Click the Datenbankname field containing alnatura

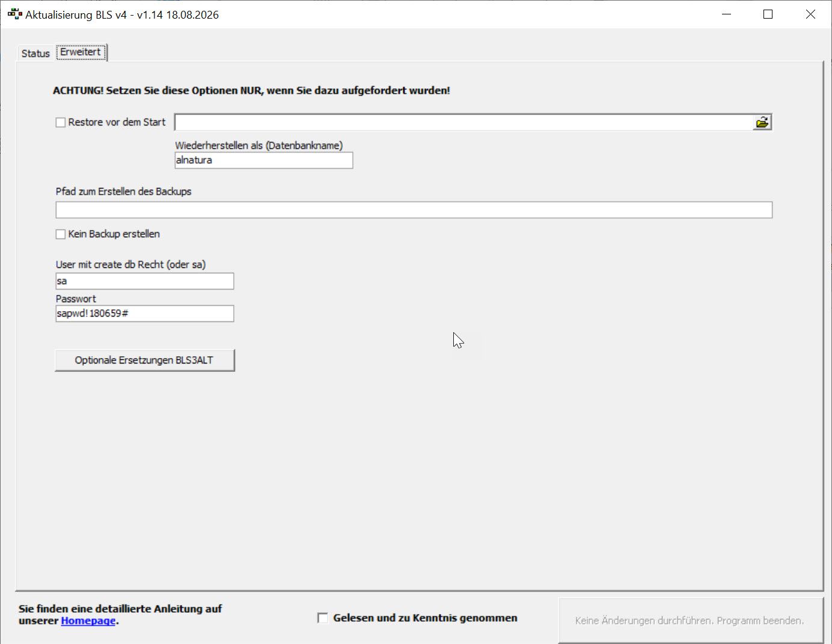(264, 160)
